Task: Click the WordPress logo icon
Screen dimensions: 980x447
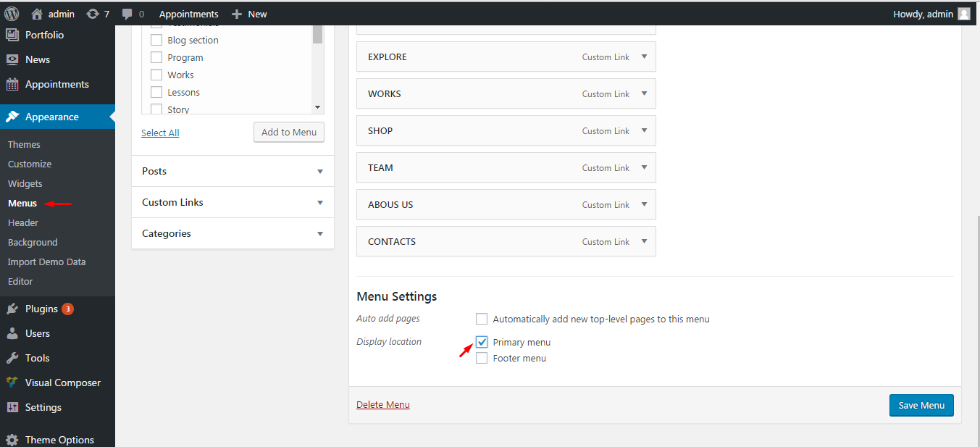Action: [12, 14]
